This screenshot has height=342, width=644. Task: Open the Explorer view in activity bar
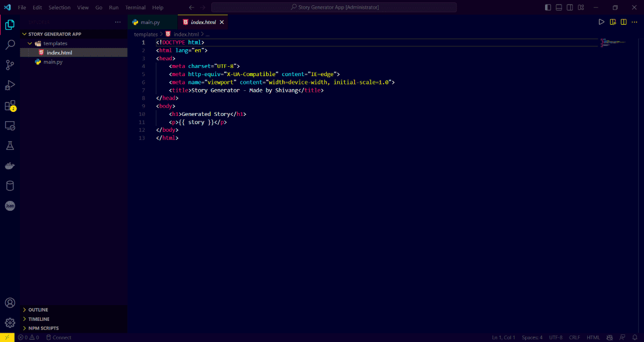(x=10, y=25)
